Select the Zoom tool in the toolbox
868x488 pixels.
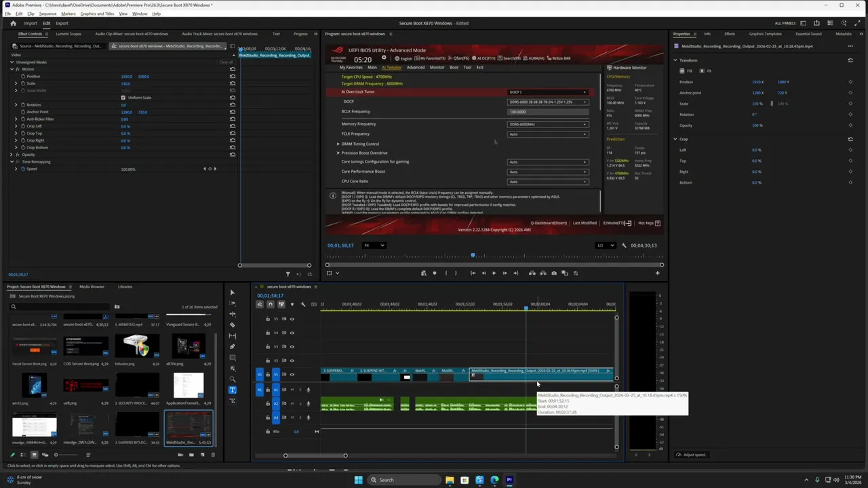(233, 379)
